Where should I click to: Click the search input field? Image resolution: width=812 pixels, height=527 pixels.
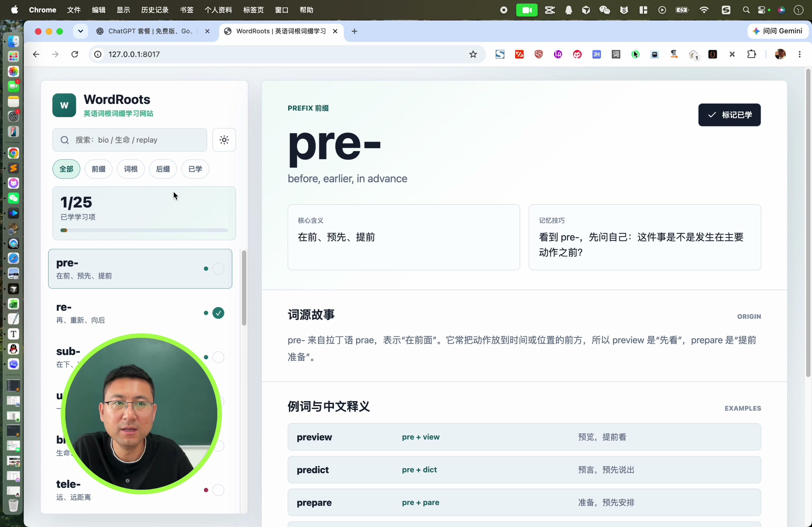130,140
